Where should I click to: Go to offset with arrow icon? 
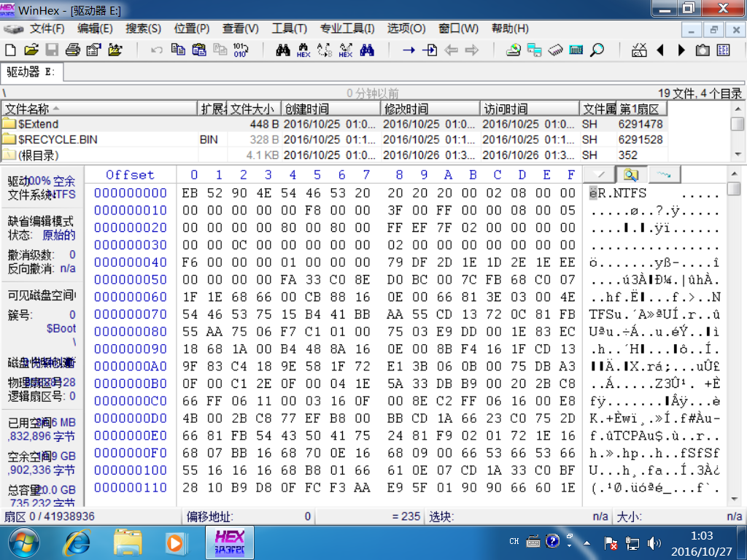click(409, 50)
